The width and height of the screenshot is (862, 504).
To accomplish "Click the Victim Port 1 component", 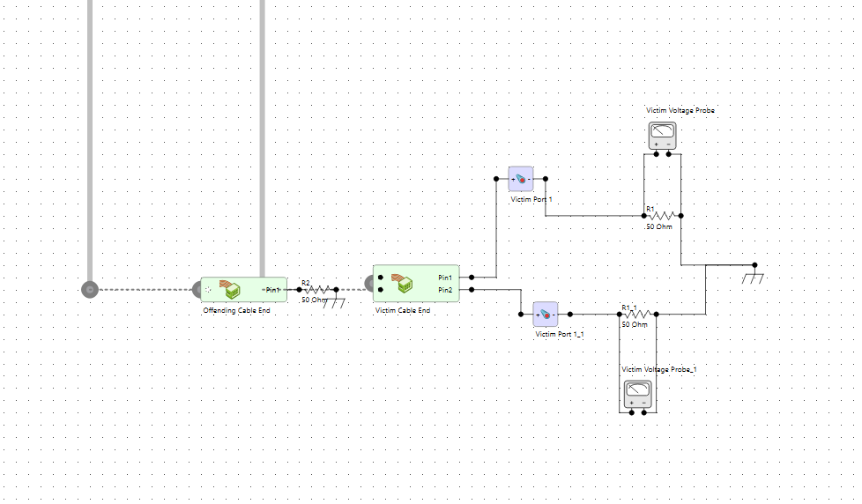I will coord(521,179).
